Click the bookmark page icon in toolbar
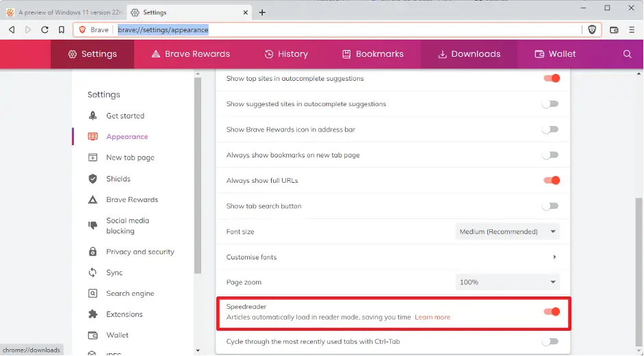The image size is (644, 356). pyautogui.click(x=61, y=29)
